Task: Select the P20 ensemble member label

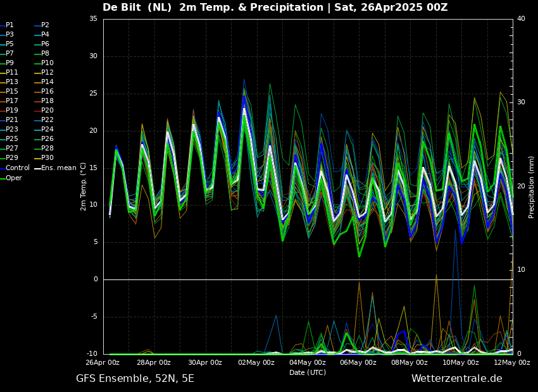Action: coord(44,111)
